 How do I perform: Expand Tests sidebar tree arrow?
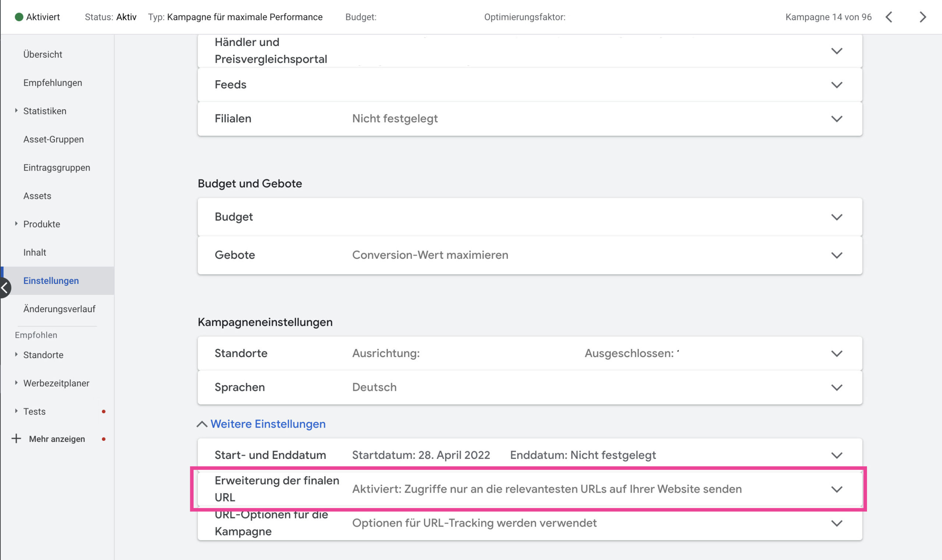[16, 411]
